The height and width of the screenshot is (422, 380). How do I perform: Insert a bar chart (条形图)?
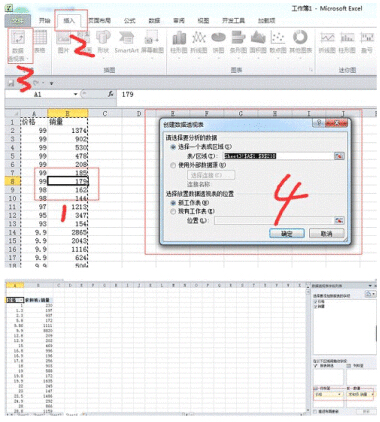pos(238,42)
